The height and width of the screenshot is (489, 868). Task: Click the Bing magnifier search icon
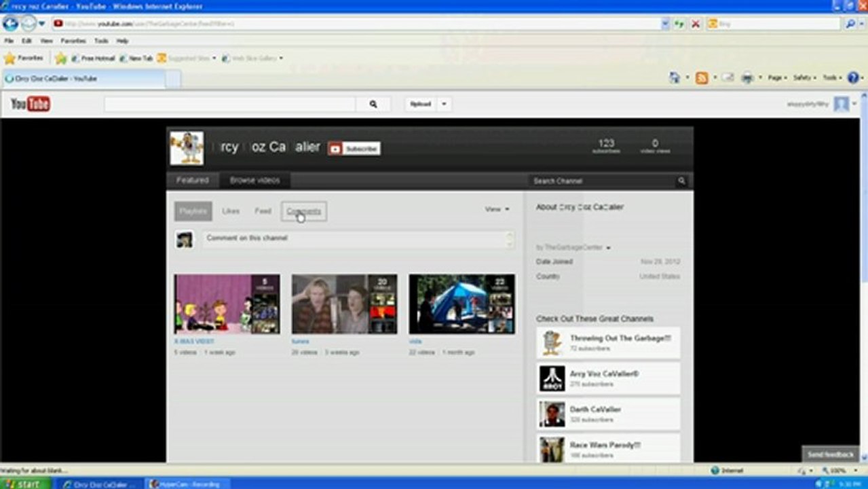pos(850,24)
